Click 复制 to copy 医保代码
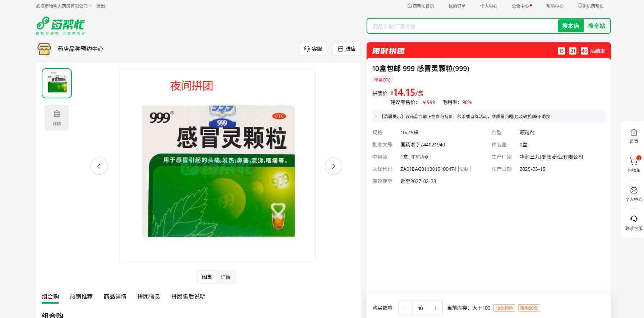 point(464,169)
